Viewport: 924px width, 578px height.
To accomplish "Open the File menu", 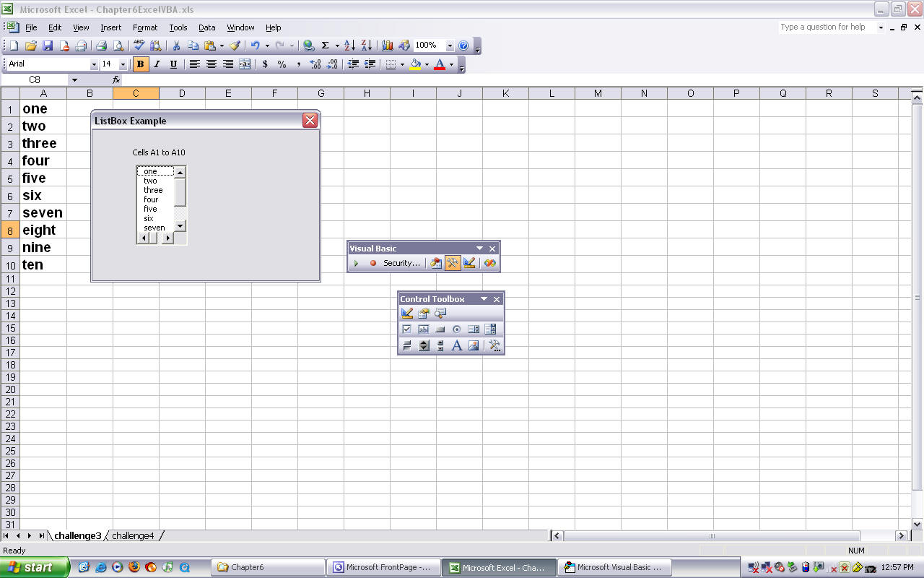I will 31,27.
